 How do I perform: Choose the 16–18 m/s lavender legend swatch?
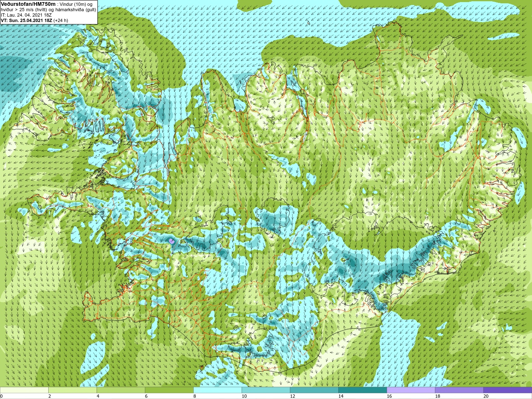[x=411, y=390]
